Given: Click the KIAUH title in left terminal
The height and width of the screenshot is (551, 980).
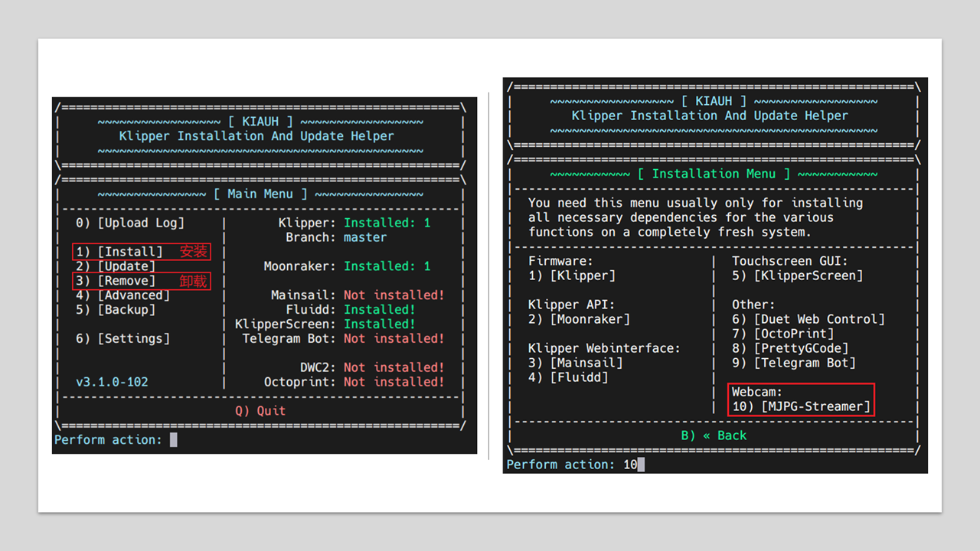Looking at the screenshot, I should 260,122.
